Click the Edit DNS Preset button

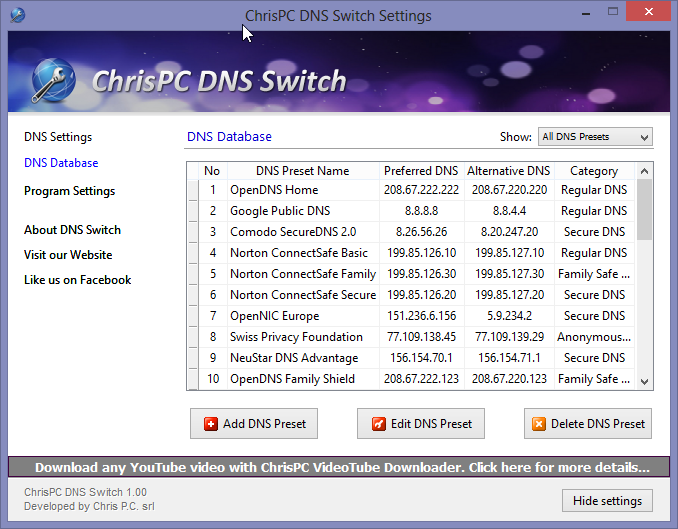[x=421, y=423]
